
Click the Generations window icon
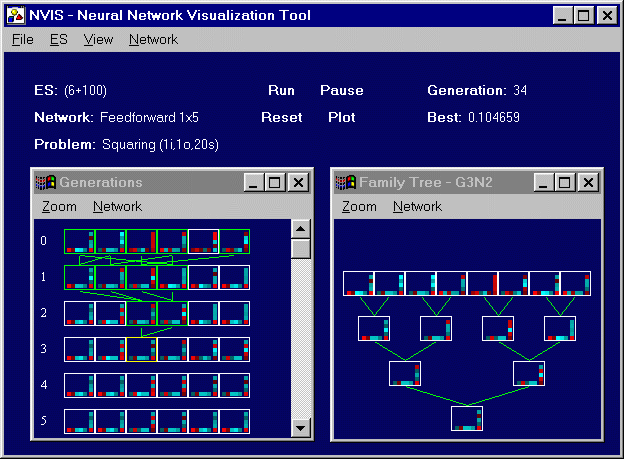(46, 182)
